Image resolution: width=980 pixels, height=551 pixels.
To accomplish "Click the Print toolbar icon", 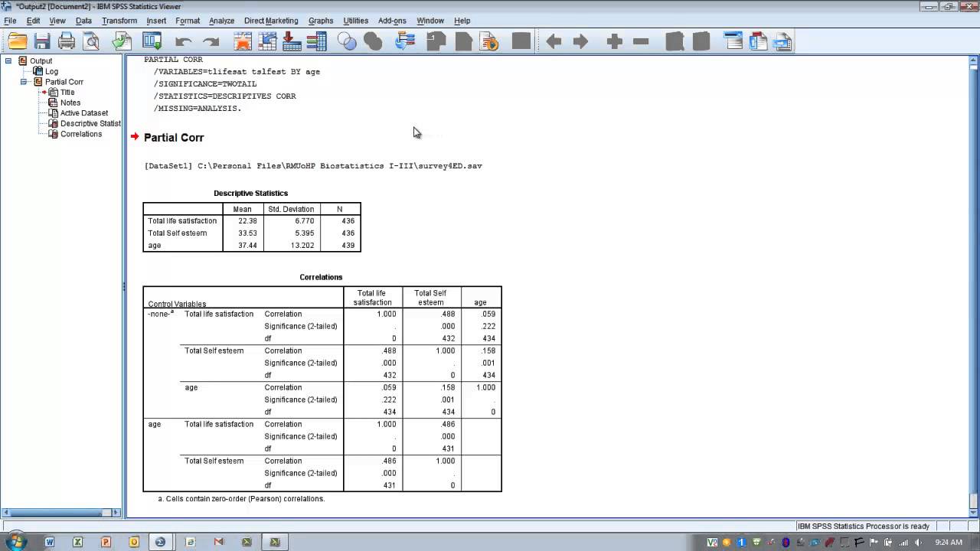I will pyautogui.click(x=67, y=41).
